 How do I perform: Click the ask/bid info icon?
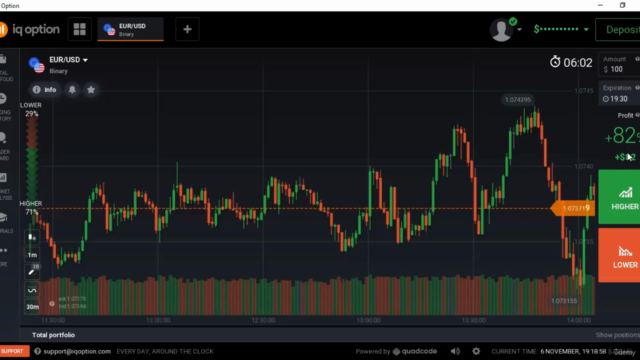pyautogui.click(x=52, y=303)
